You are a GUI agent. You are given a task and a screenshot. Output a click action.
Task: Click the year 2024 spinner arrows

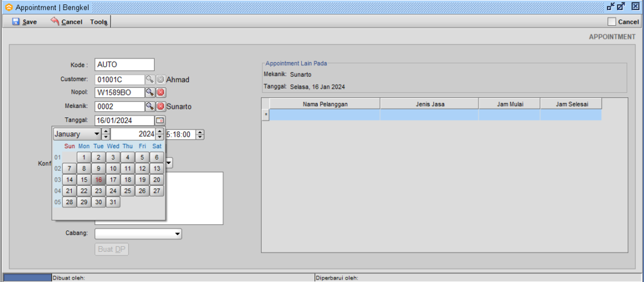click(x=160, y=134)
